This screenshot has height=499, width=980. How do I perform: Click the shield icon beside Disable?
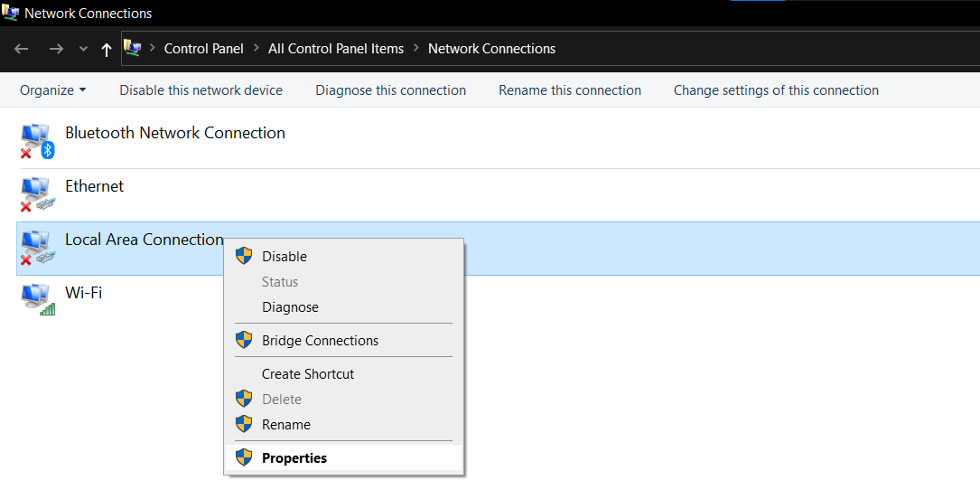click(244, 256)
